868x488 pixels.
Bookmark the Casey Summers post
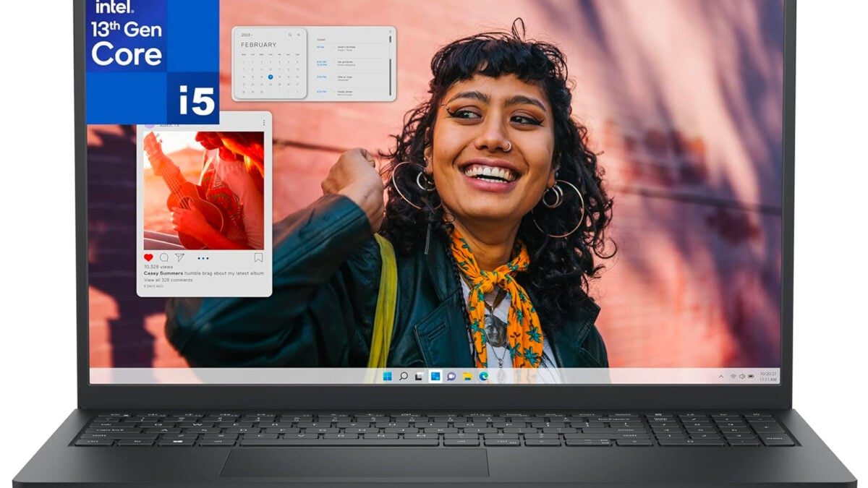pyautogui.click(x=259, y=259)
